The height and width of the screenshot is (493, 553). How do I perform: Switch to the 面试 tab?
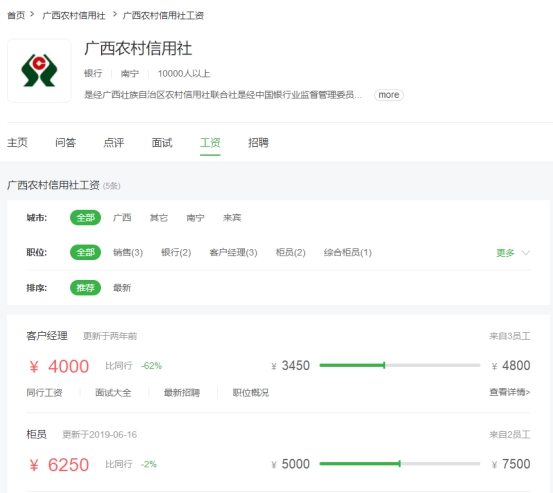pyautogui.click(x=162, y=142)
